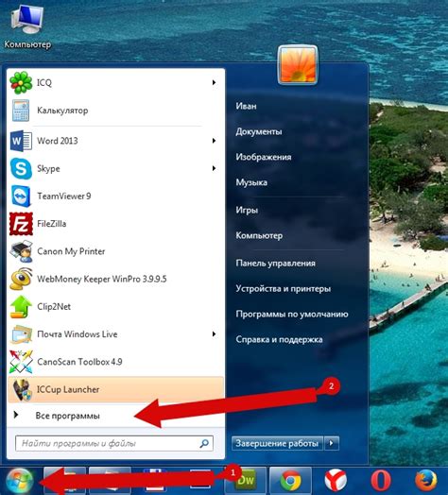Expand the Word 2013 recent files arrow

[x=214, y=141]
